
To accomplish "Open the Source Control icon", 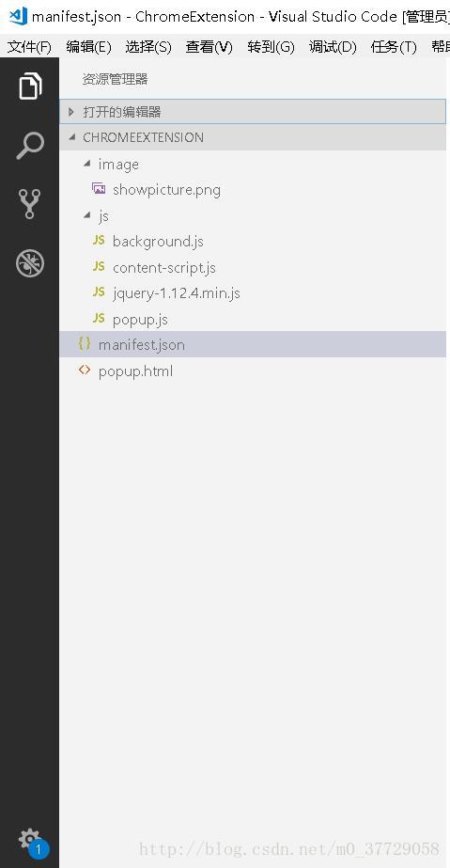I will (x=30, y=204).
